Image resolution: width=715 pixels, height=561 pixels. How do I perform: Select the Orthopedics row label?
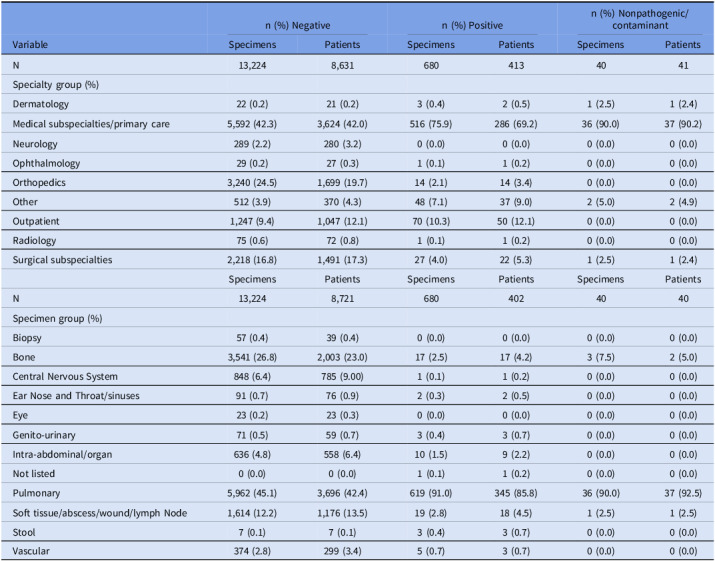(39, 182)
